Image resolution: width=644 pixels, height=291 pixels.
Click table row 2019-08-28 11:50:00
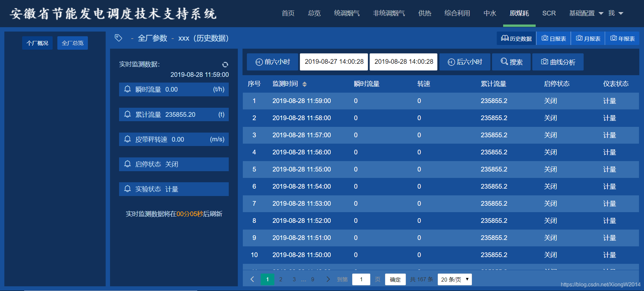point(441,255)
